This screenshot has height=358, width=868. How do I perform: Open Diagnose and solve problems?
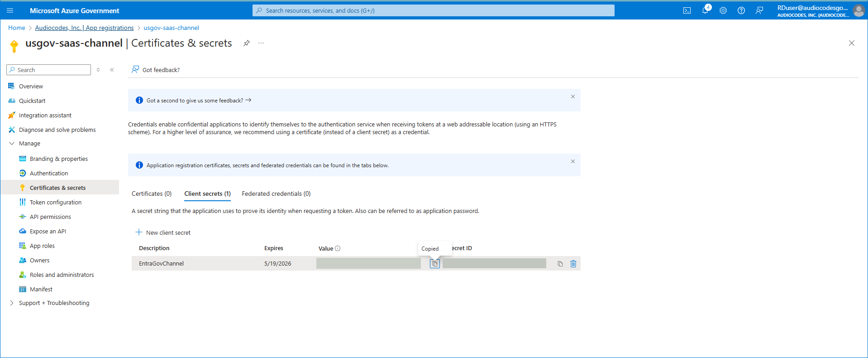click(x=57, y=130)
